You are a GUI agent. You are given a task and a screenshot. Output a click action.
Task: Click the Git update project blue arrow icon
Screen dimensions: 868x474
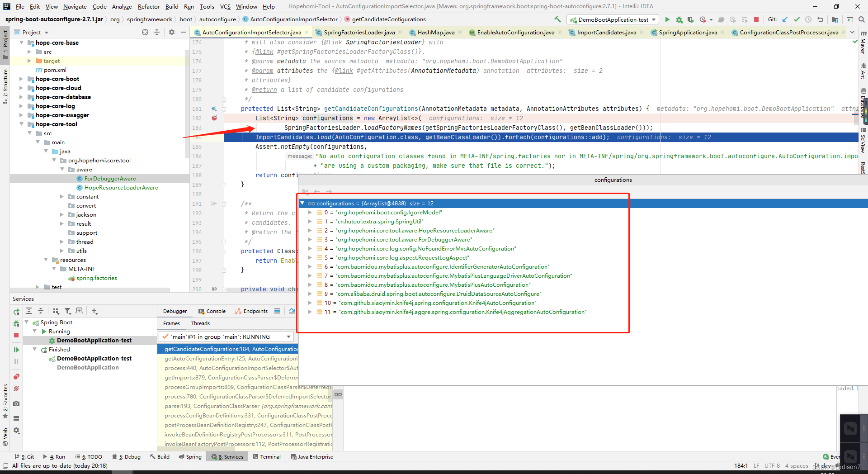point(785,19)
